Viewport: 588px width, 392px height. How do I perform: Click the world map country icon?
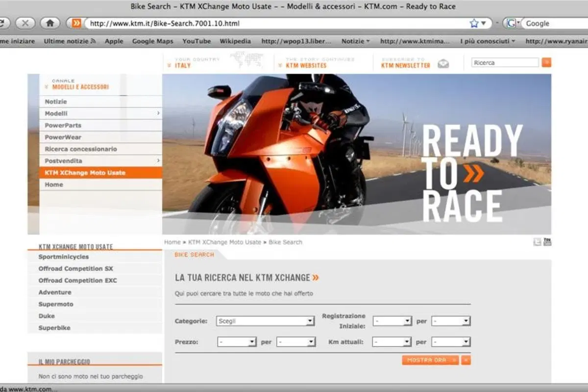click(246, 60)
